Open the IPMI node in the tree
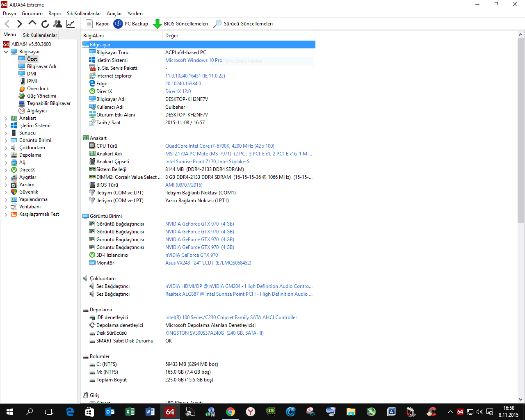 [28, 81]
